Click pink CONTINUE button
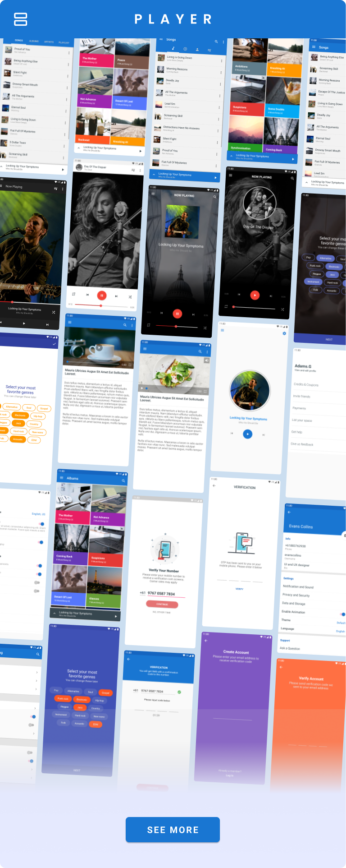 click(162, 604)
